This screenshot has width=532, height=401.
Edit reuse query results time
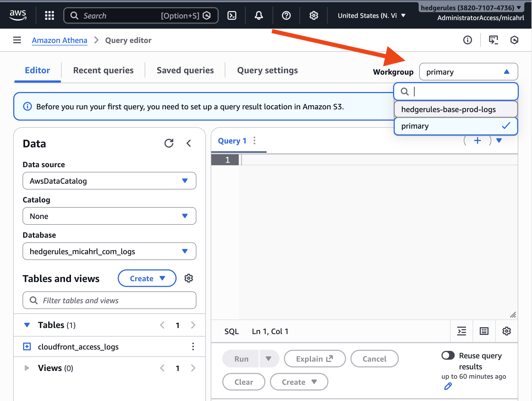[x=448, y=386]
